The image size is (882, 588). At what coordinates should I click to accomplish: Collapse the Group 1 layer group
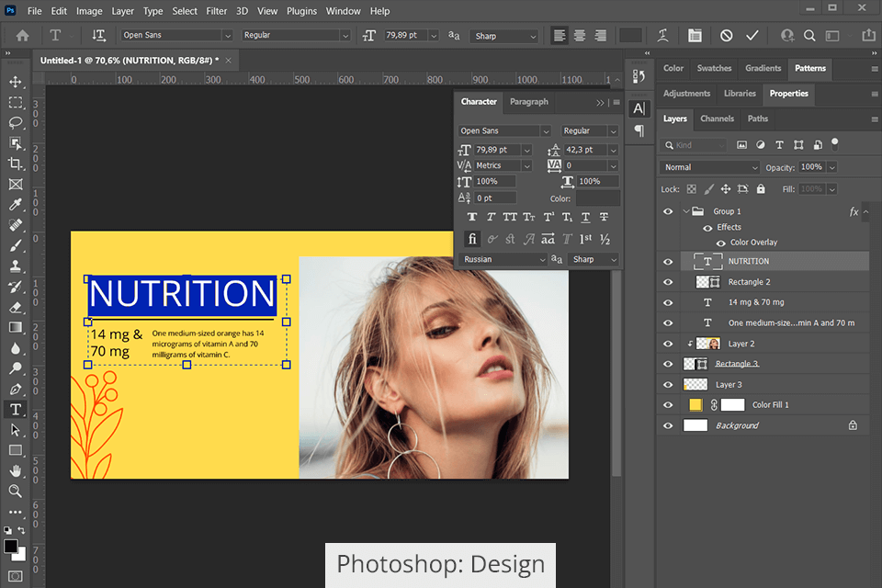point(685,211)
